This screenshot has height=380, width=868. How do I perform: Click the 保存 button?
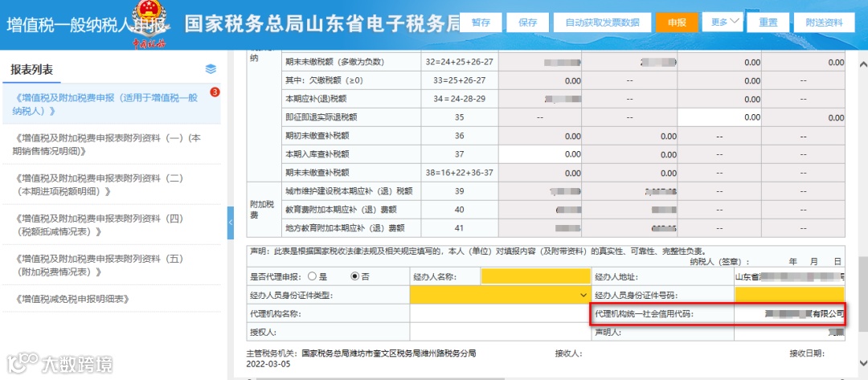coord(527,22)
